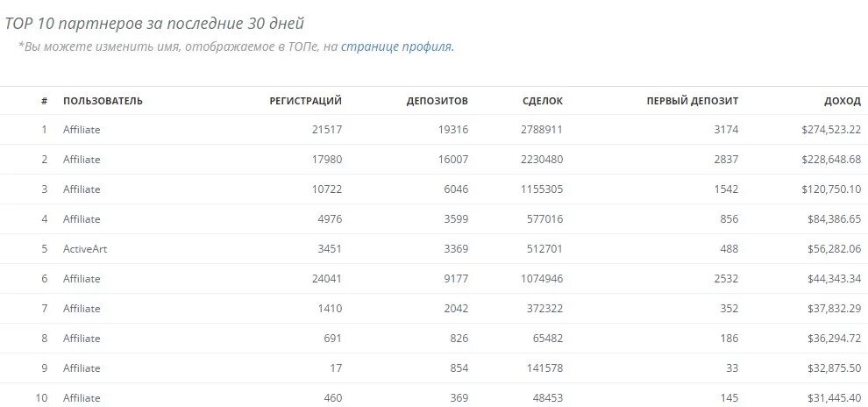Click the $228,648.68 income cell
868x407 pixels.
830,159
